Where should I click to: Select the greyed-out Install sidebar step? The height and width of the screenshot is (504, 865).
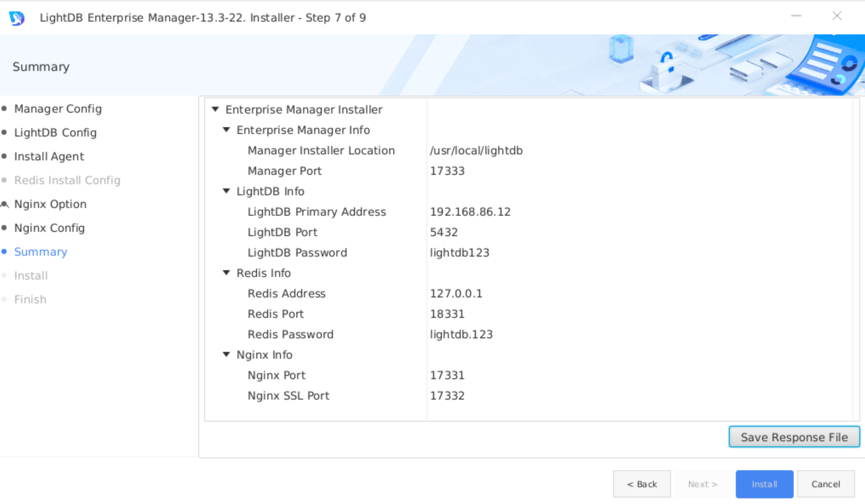(x=31, y=275)
